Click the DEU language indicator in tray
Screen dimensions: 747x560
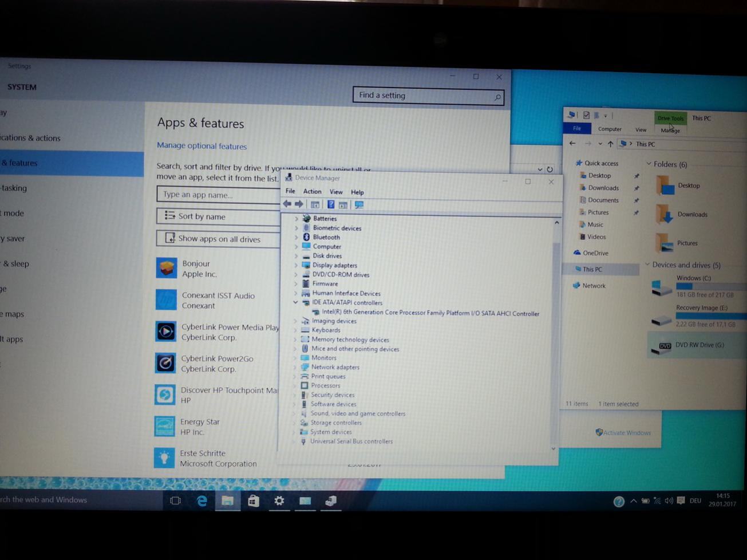coord(695,500)
